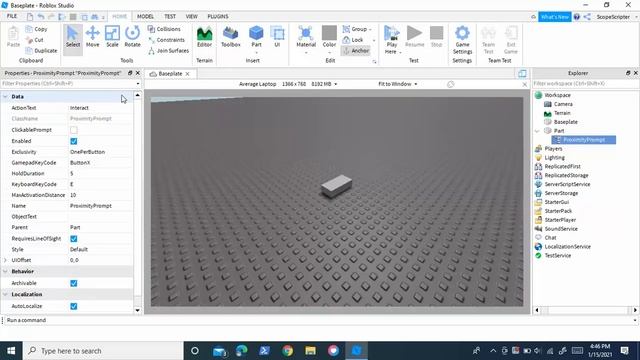
Task: Open the FILE menu
Action: 12,16
